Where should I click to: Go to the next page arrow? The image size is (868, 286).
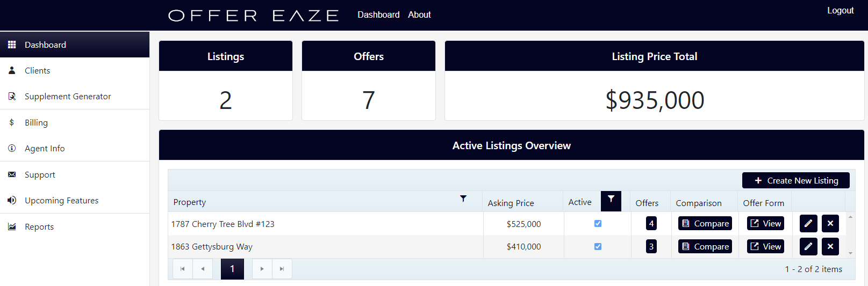(x=262, y=269)
